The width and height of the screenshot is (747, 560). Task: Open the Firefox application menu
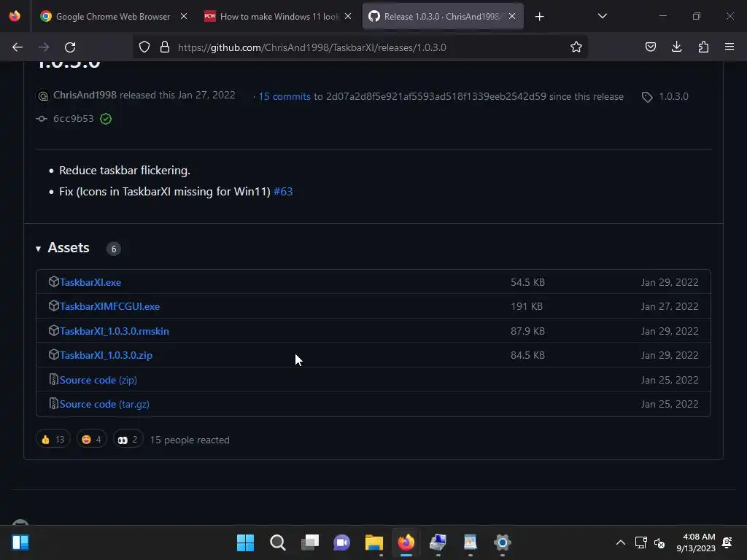[729, 47]
